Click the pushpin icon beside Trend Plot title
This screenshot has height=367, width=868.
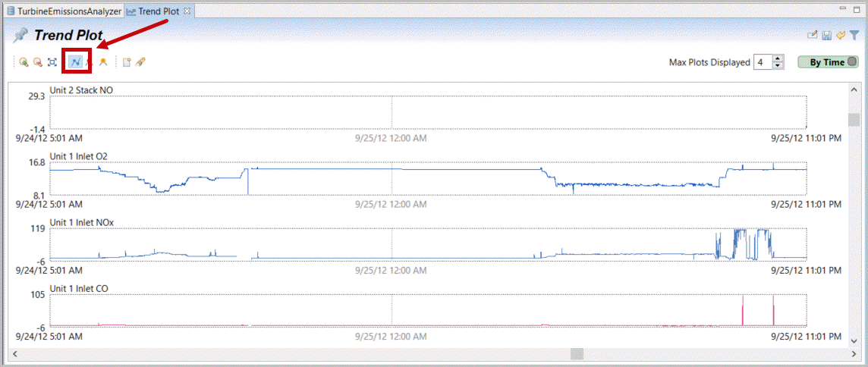(20, 36)
